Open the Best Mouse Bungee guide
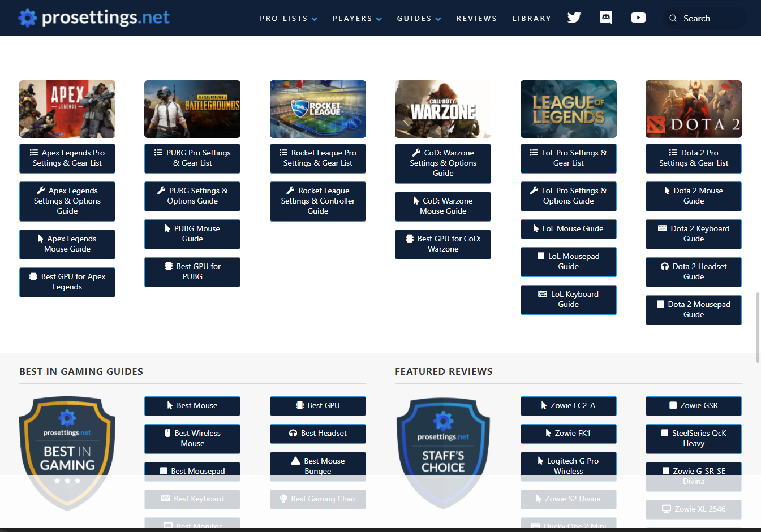This screenshot has width=761, height=532. pos(318,466)
